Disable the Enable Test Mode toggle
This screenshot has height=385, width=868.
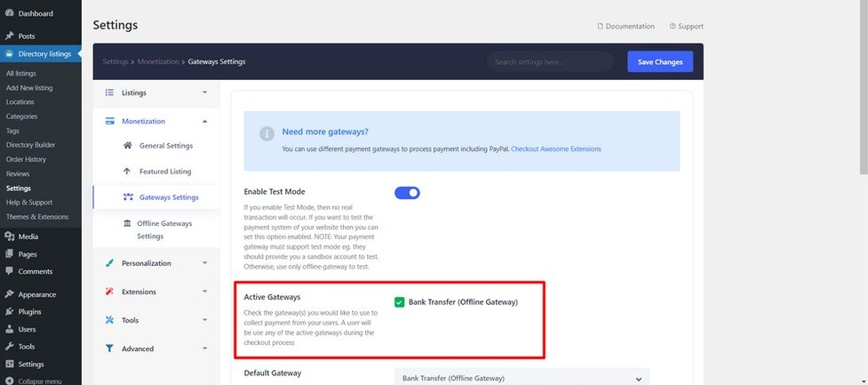pos(407,193)
